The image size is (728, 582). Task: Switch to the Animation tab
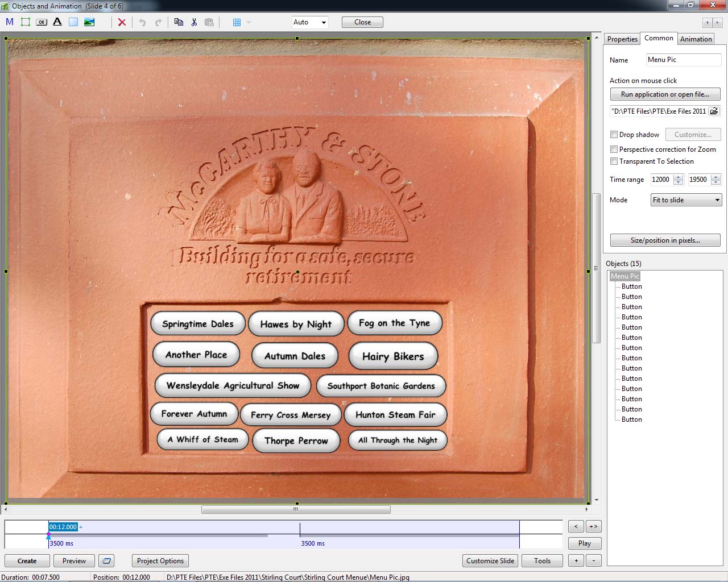[x=696, y=39]
